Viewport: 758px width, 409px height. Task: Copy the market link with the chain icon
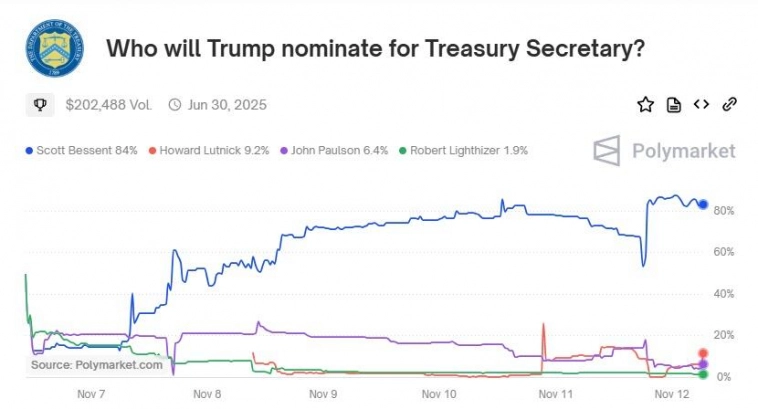730,104
